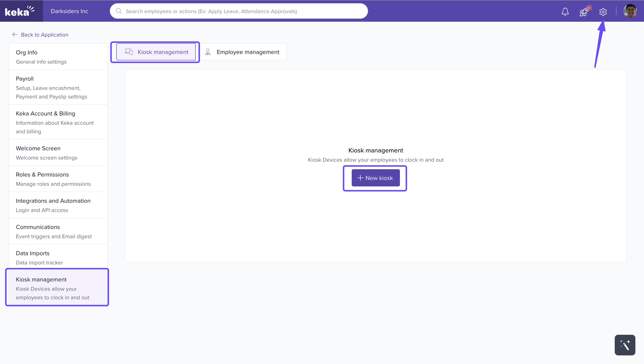
Task: Switch to Kiosk management tab
Action: 156,52
